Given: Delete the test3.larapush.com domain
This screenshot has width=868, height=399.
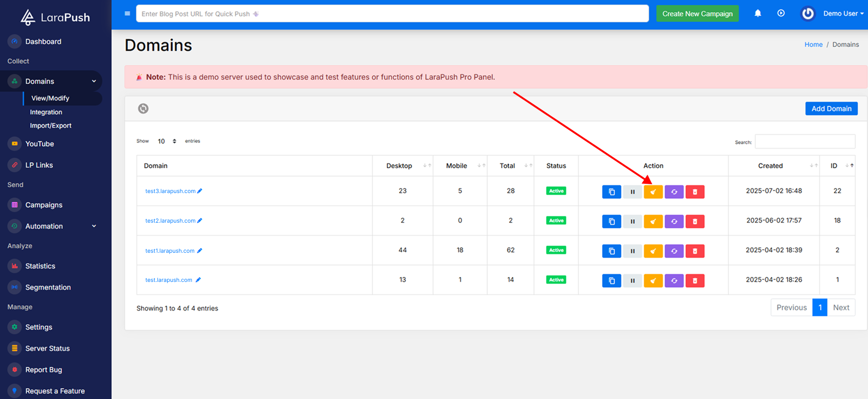Looking at the screenshot, I should click(695, 192).
